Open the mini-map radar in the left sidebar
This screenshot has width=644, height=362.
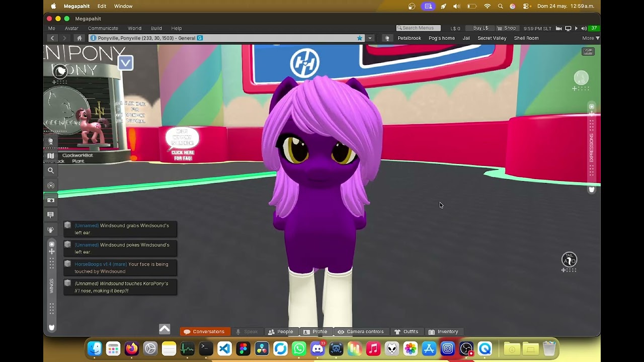coord(51,186)
